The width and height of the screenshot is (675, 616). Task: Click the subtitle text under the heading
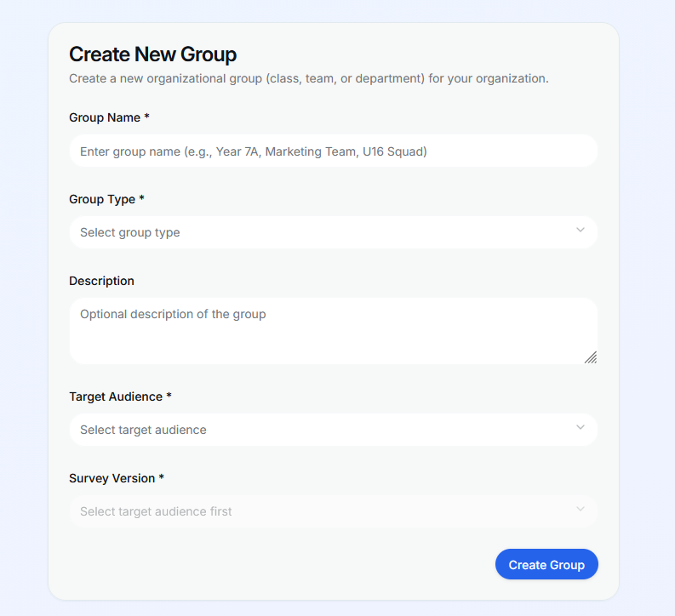tap(308, 78)
